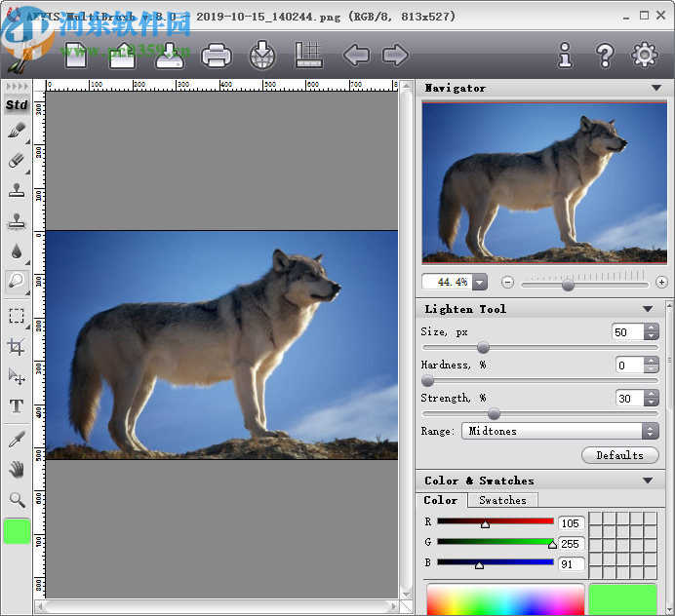
Task: Select the Chameleon Brush stamp tool
Action: (17, 221)
